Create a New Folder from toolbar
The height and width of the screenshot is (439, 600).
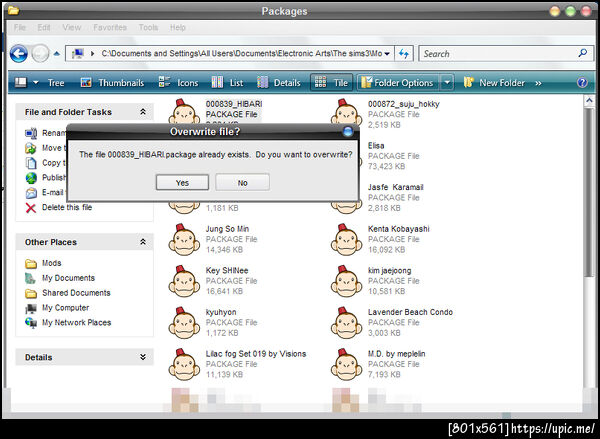tap(494, 83)
